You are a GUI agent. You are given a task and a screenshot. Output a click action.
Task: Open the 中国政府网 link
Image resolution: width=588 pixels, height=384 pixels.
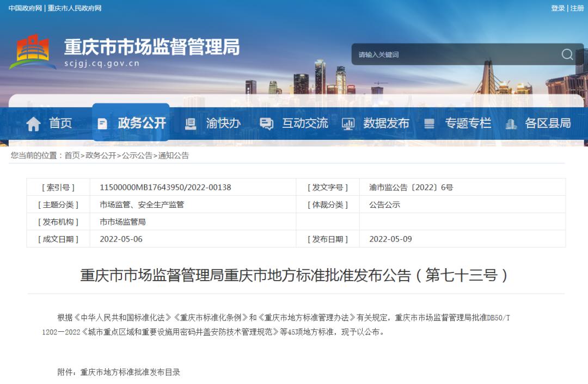click(25, 8)
